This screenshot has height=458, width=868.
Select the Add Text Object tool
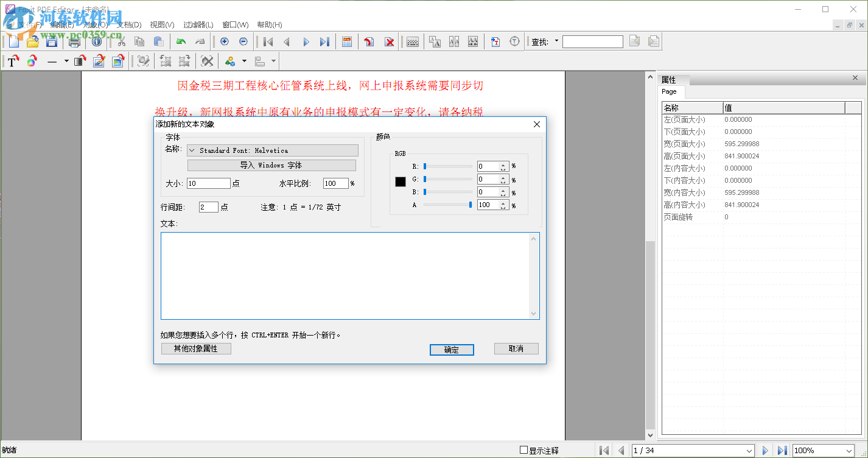[x=13, y=61]
